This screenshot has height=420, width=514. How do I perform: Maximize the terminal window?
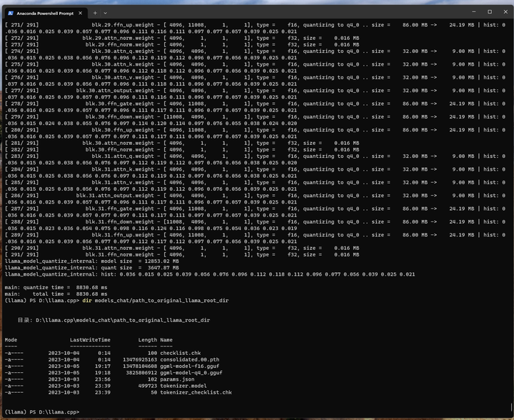490,12
